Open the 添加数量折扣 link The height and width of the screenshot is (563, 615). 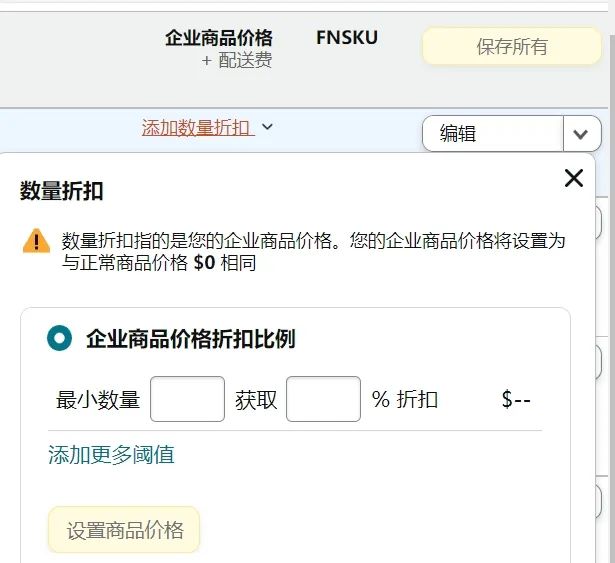click(198, 128)
